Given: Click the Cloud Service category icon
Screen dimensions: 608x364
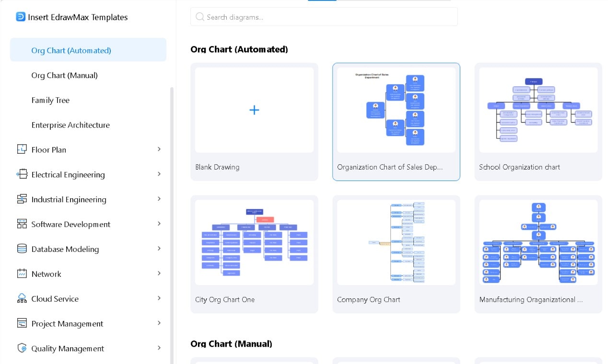Looking at the screenshot, I should click(x=22, y=298).
